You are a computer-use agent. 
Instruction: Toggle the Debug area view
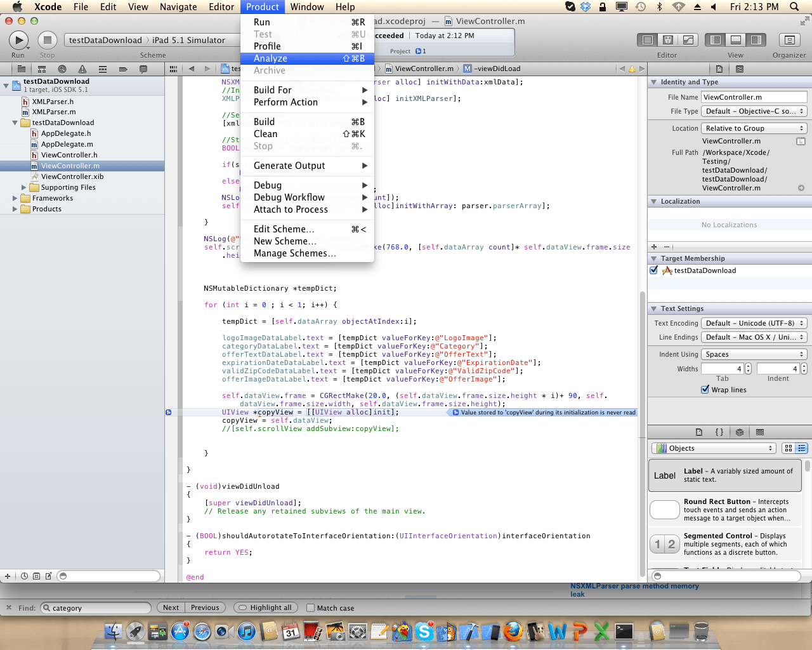coord(736,40)
